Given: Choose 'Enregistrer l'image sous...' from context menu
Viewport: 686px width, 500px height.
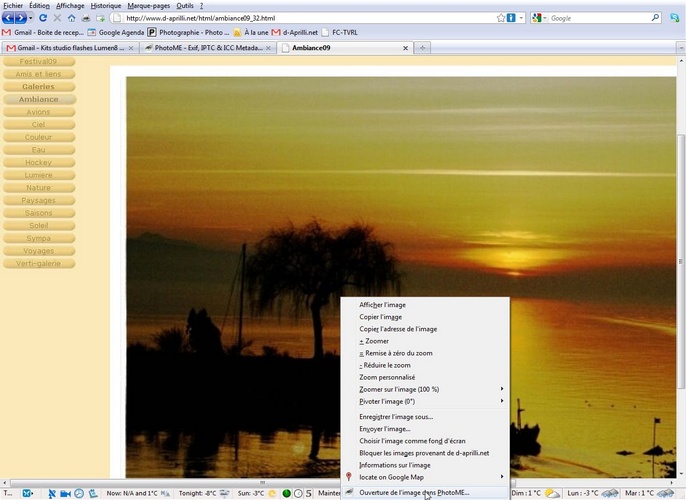Looking at the screenshot, I should (x=396, y=416).
